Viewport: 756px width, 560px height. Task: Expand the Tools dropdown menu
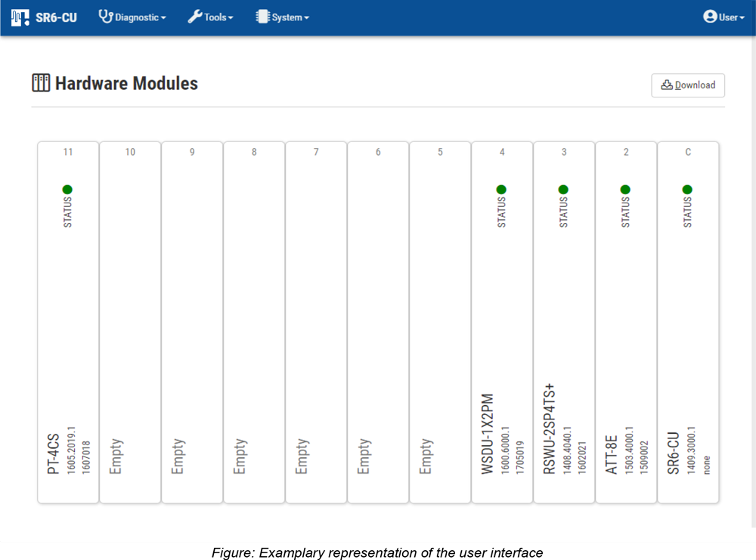click(x=218, y=17)
